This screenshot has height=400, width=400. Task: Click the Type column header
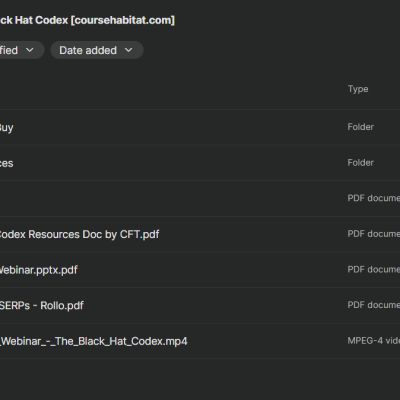pos(358,89)
